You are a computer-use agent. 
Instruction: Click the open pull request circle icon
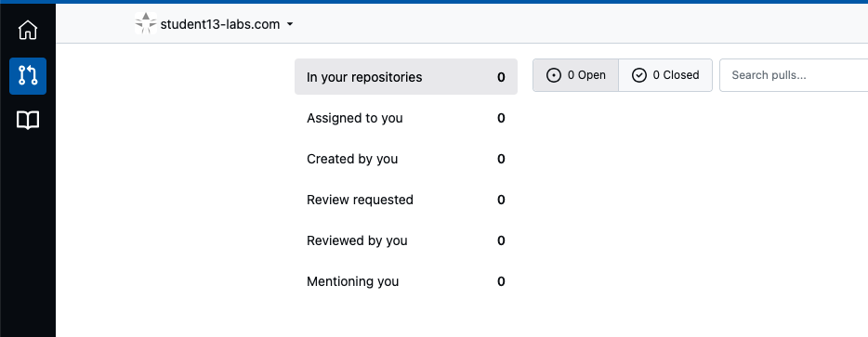(554, 75)
